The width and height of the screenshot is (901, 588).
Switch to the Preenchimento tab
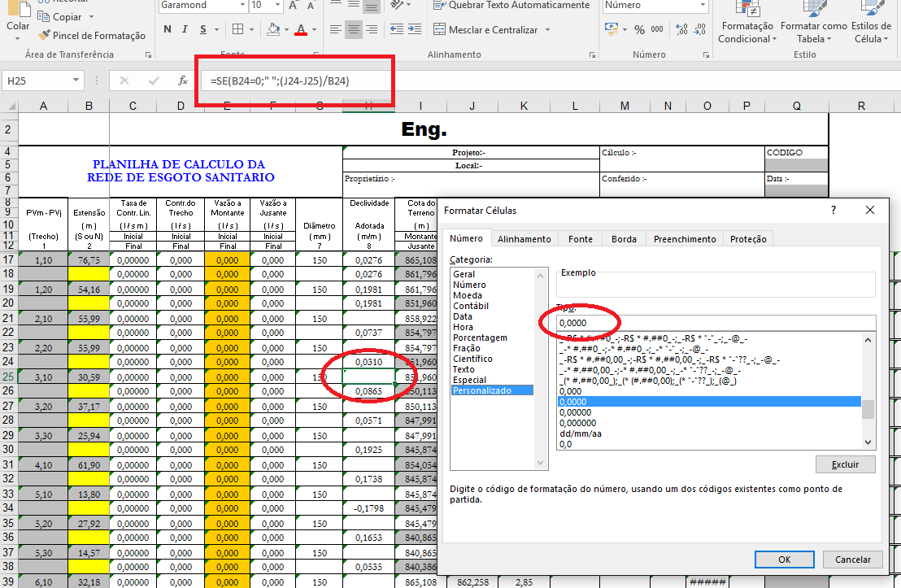coord(685,239)
